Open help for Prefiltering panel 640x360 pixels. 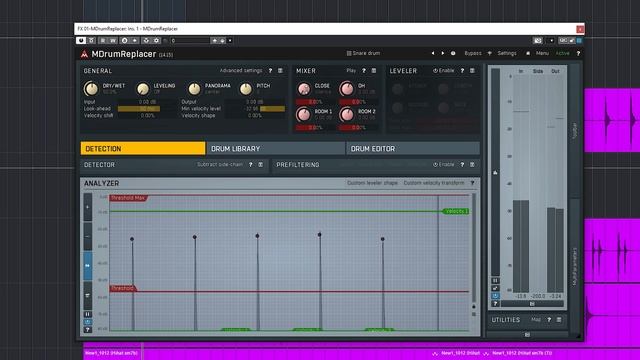pos(462,164)
